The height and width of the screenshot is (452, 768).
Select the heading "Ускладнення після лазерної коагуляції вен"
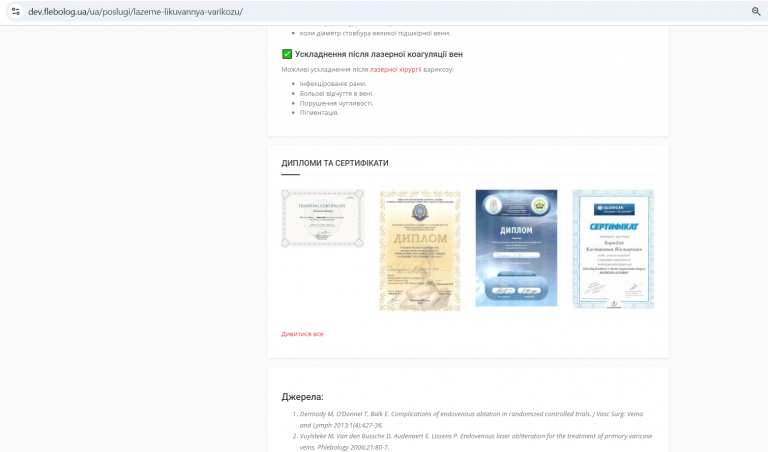pyautogui.click(x=379, y=54)
